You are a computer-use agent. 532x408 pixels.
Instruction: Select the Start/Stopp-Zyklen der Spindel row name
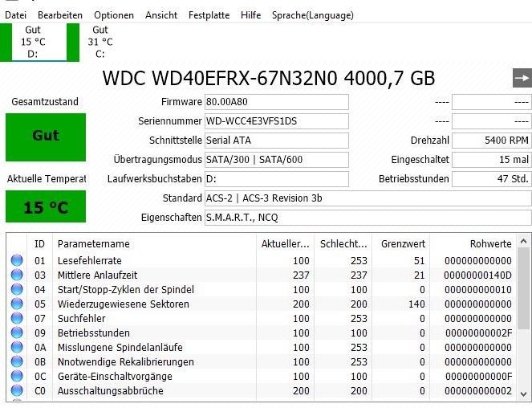click(126, 289)
